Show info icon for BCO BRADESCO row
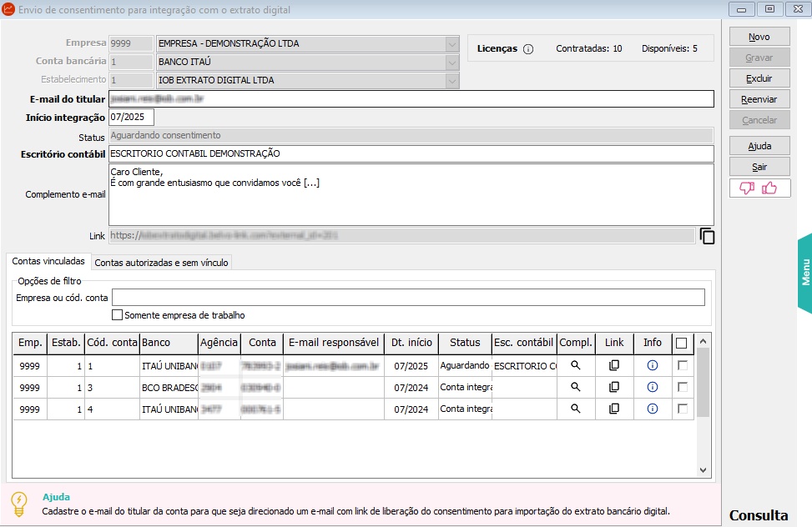Viewport: 812px width, 527px height. pos(653,387)
